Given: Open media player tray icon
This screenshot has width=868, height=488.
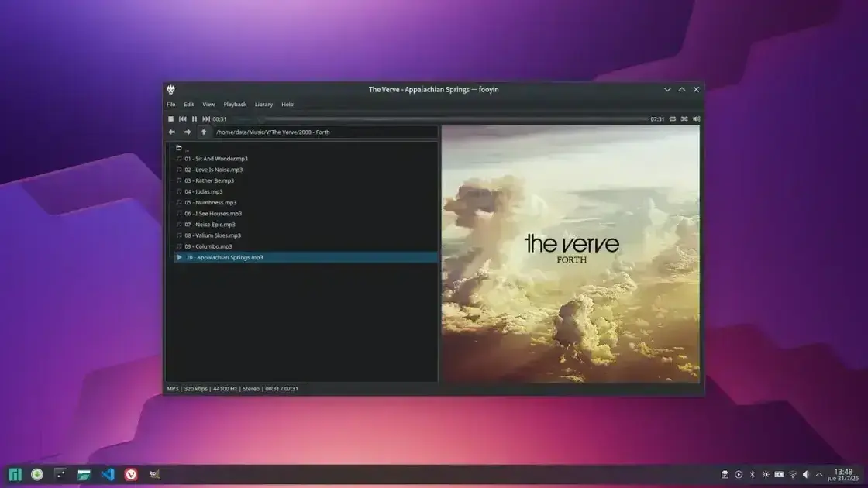Looking at the screenshot, I should [x=739, y=474].
